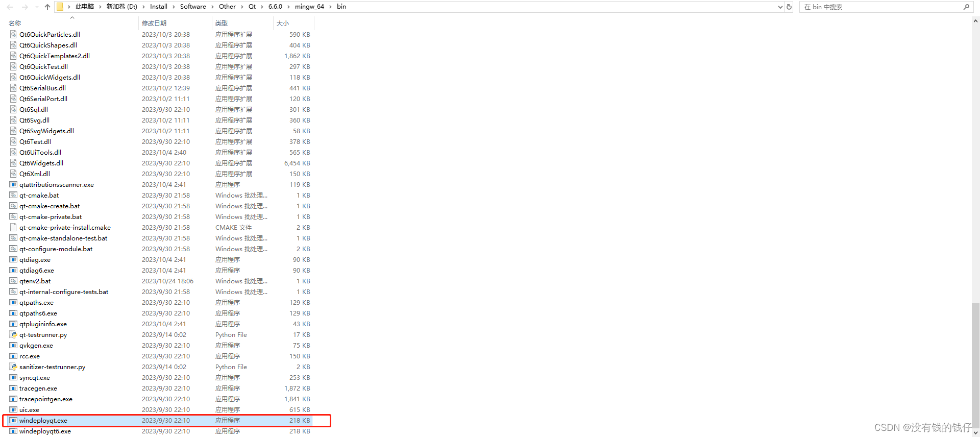This screenshot has height=437, width=980.
Task: Select tracepointgen.exe file name
Action: coord(46,399)
